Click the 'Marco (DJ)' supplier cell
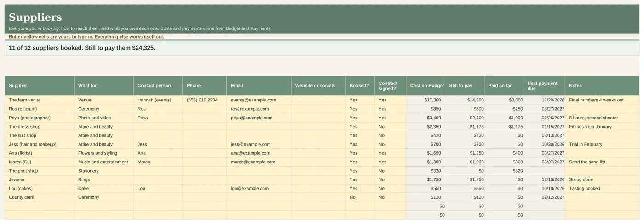 coord(40,162)
